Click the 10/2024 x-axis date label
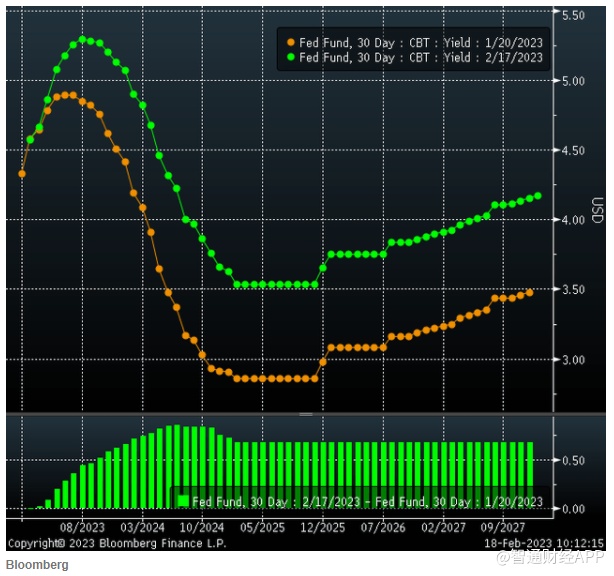 click(202, 528)
